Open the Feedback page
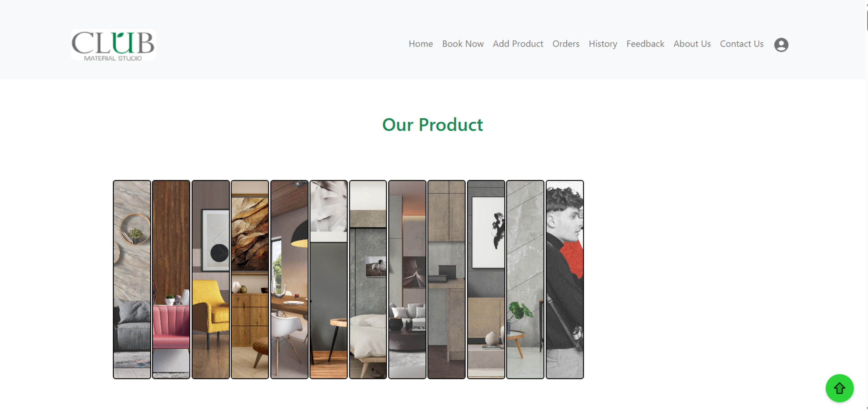Viewport: 868px width, 411px height. (x=645, y=44)
